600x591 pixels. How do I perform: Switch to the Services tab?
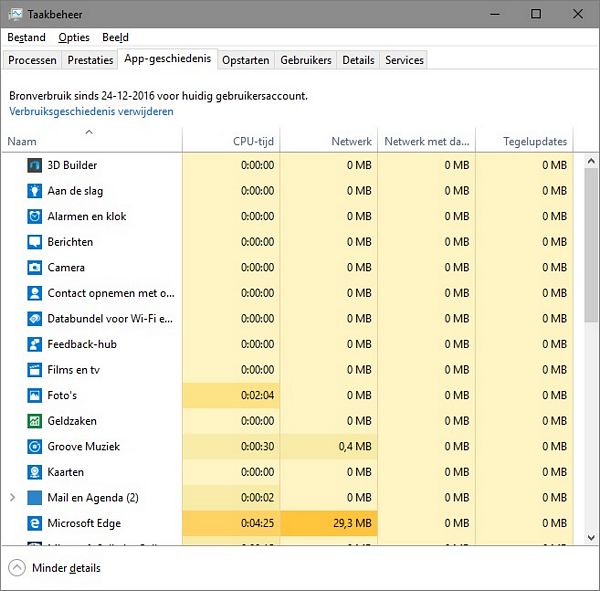pos(404,60)
